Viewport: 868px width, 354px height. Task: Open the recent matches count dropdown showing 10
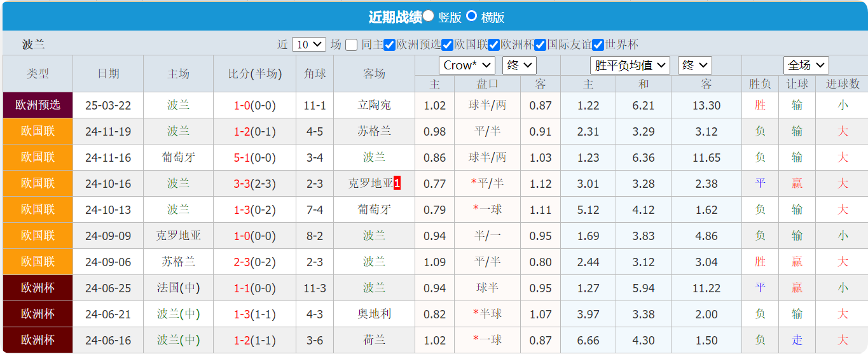(x=309, y=45)
